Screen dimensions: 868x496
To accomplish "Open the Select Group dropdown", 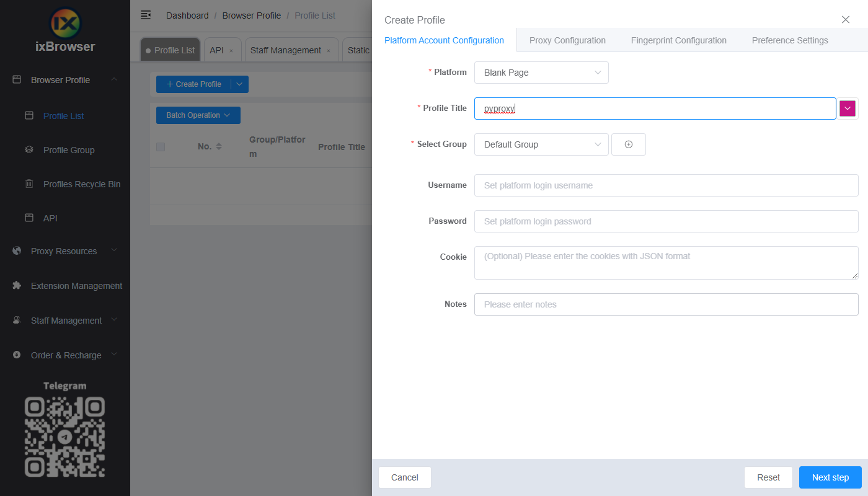I will 541,144.
